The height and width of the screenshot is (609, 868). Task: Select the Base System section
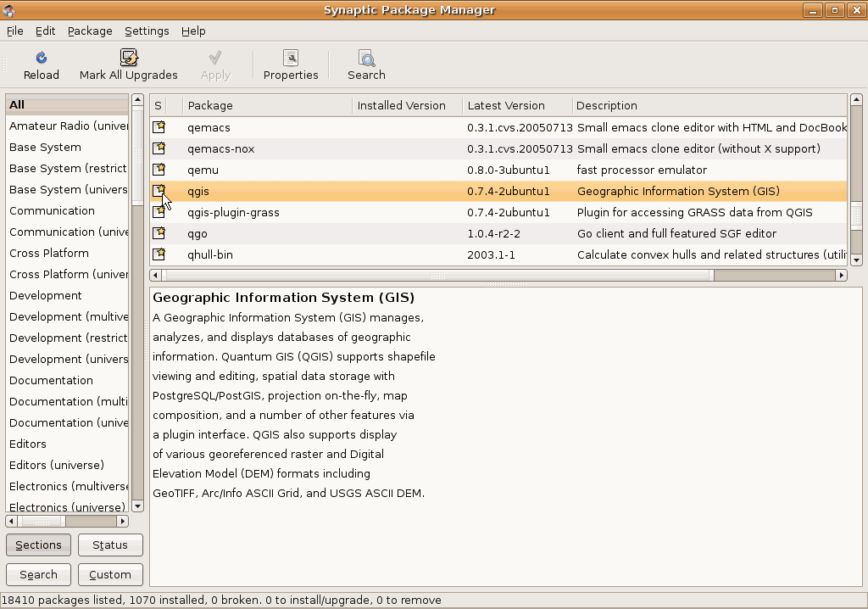(x=67, y=147)
